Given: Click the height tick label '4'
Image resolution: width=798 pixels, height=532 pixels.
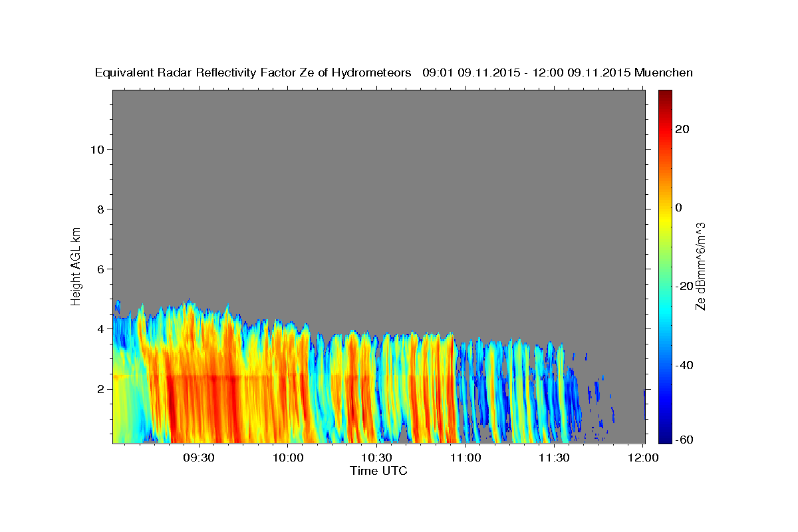Looking at the screenshot, I should tap(100, 329).
